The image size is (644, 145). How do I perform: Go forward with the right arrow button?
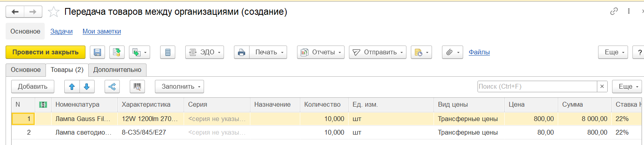pos(33,12)
